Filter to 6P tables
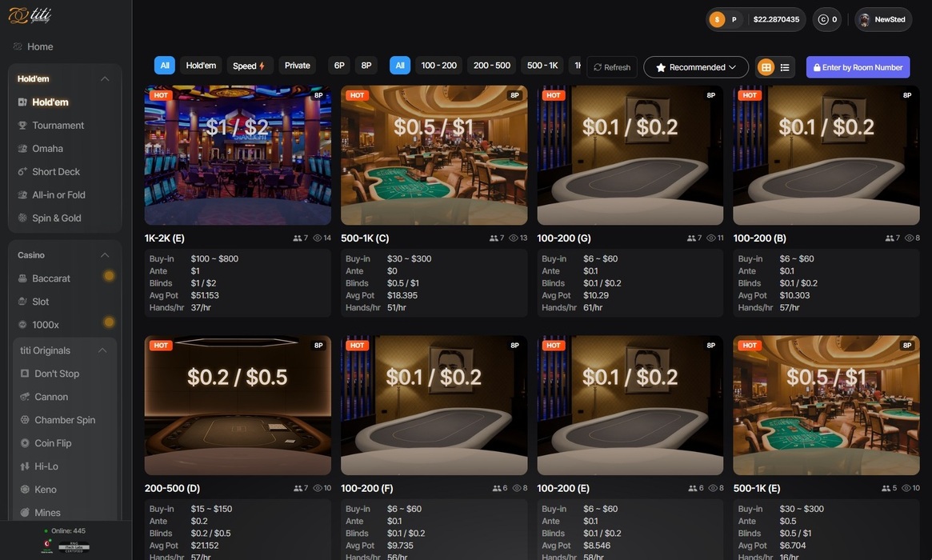 point(339,66)
